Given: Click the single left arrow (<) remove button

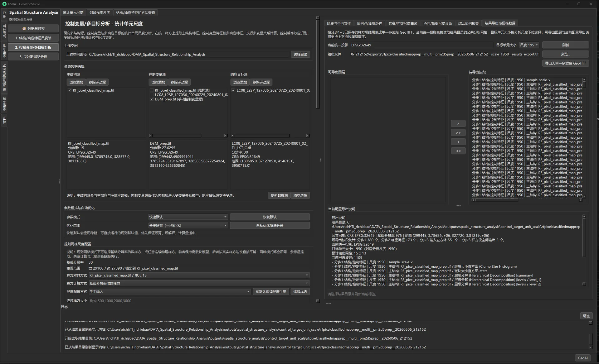Looking at the screenshot, I should 458,142.
